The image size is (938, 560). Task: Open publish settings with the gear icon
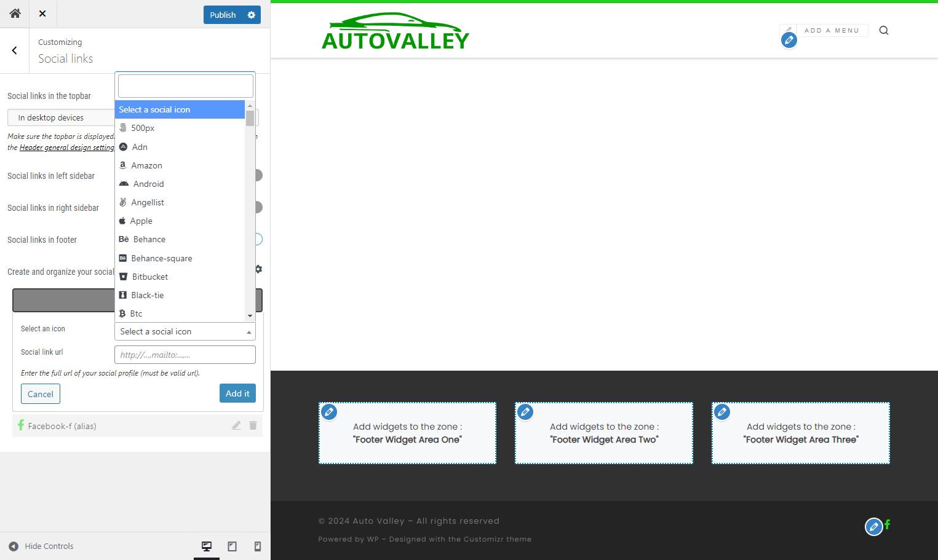252,15
